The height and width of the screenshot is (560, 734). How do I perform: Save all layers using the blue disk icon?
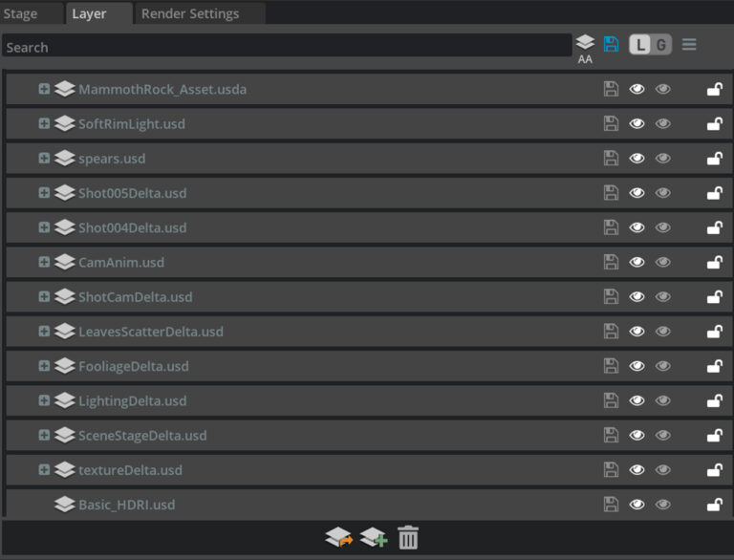click(x=611, y=44)
